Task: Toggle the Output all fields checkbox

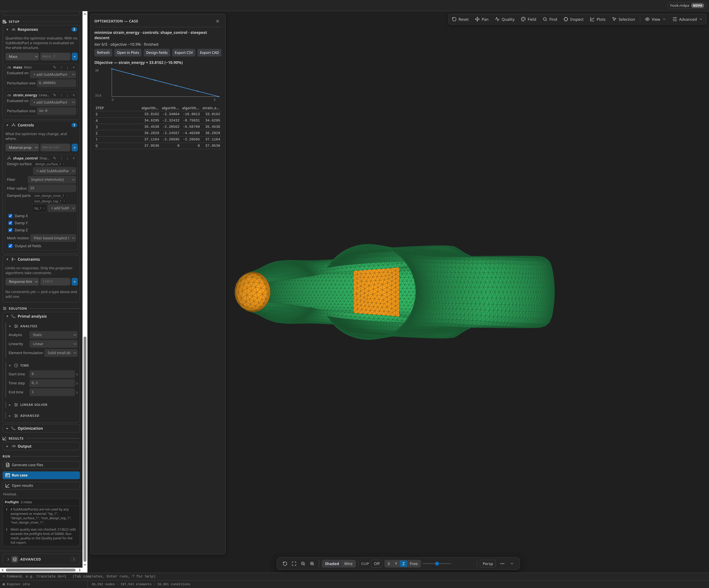Action: (x=10, y=246)
